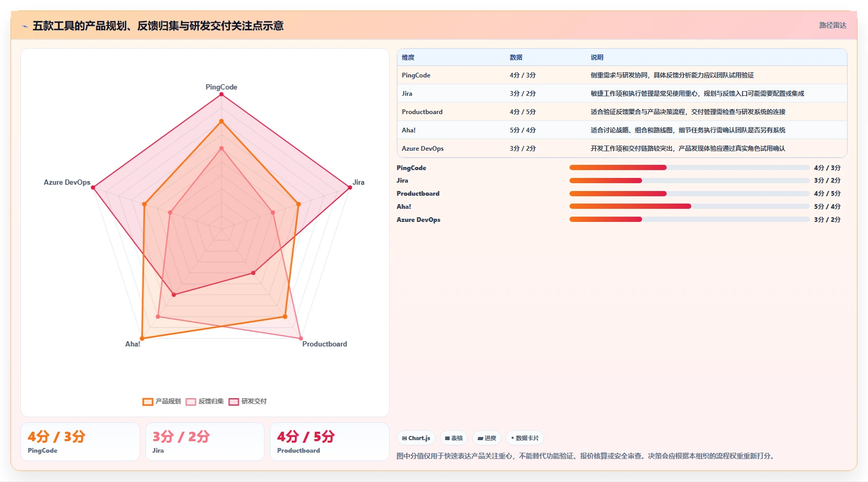Screen dimensions: 868x482
Task: Click the PingCode axis label on the radar
Action: [221, 87]
